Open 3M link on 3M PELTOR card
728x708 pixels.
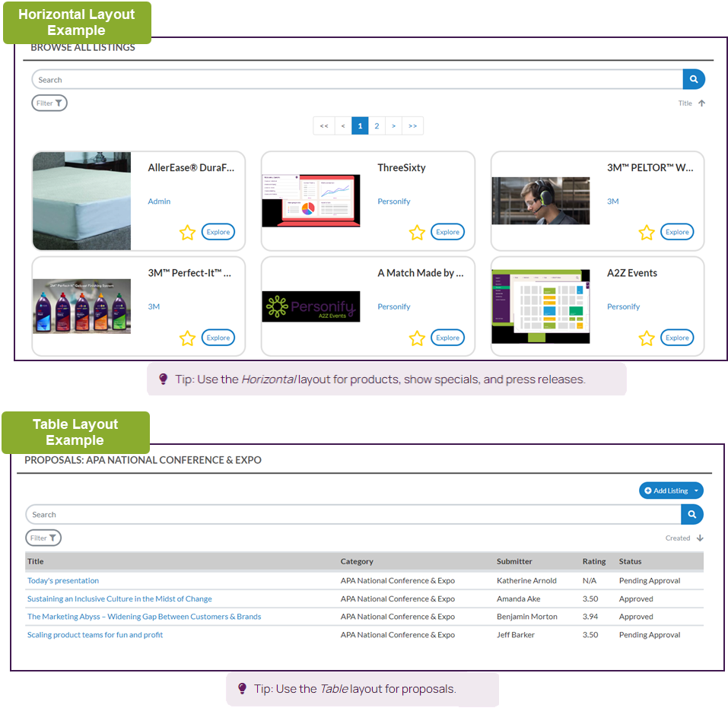613,201
